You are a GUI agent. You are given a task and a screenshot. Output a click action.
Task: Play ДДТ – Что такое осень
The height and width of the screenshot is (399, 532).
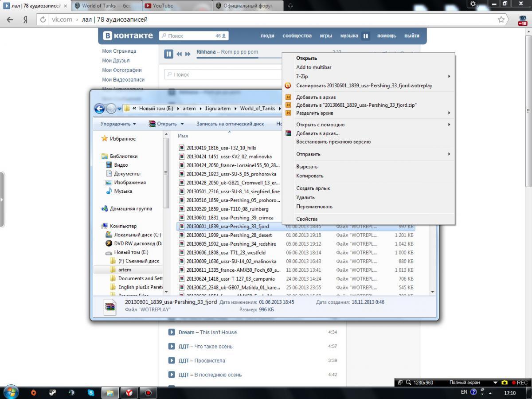[x=172, y=347]
